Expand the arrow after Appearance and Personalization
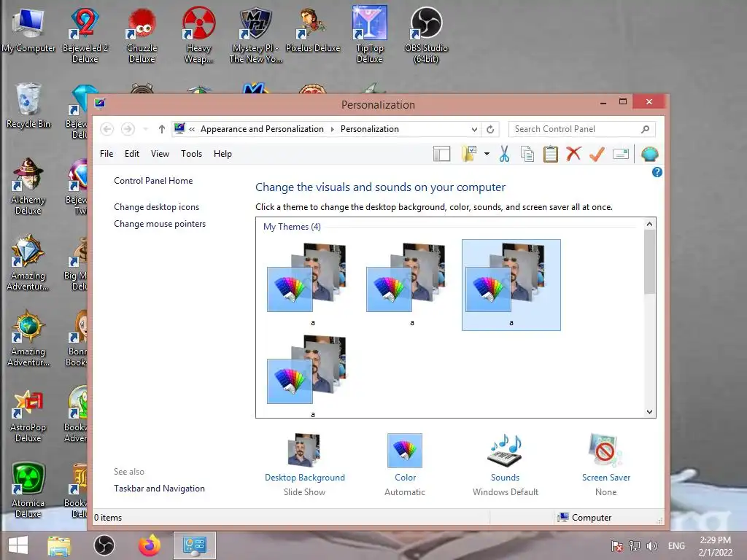 tap(332, 129)
